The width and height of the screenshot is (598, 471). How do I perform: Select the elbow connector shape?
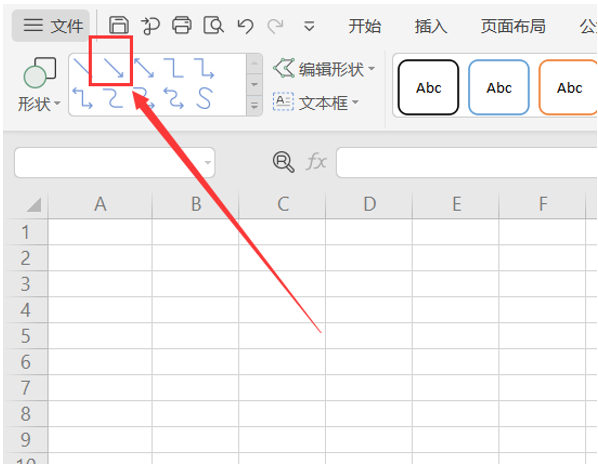click(x=174, y=68)
